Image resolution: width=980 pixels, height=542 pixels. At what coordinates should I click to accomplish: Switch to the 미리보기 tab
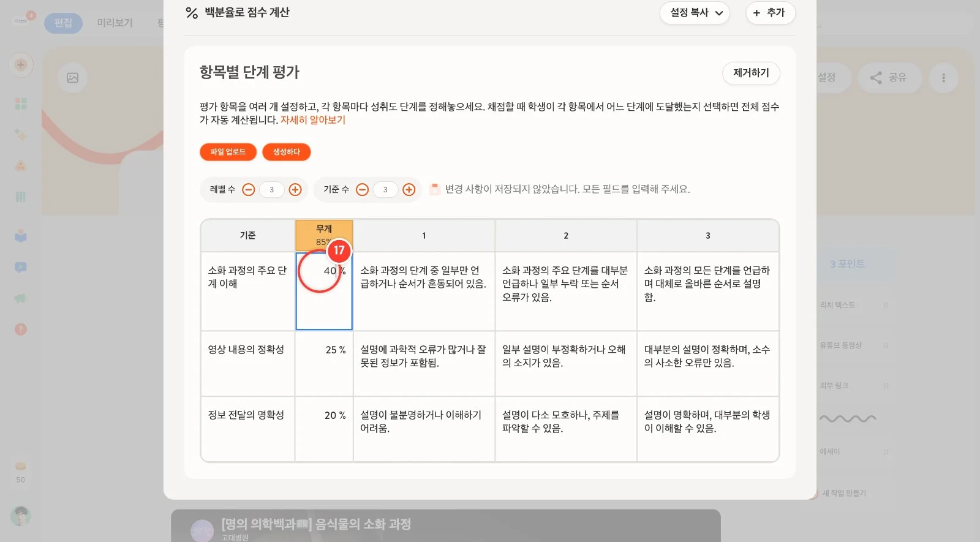tap(115, 23)
